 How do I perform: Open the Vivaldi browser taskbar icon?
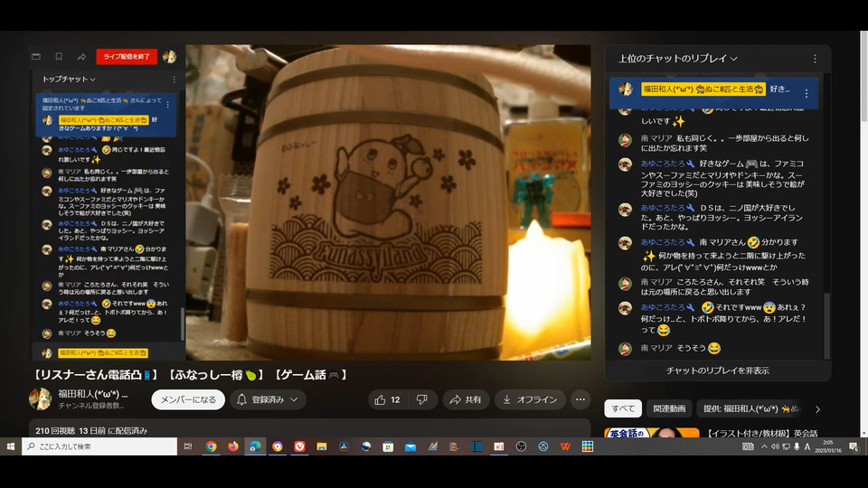[299, 446]
